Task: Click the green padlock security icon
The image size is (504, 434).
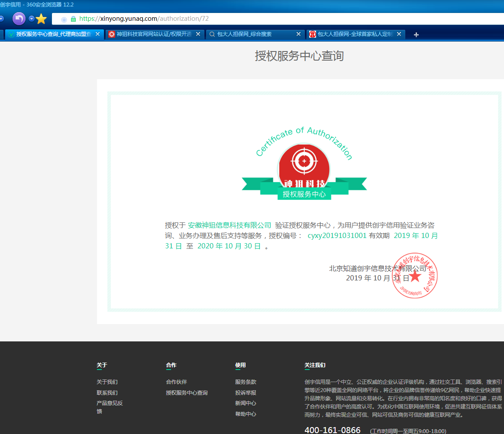Action: [x=73, y=19]
